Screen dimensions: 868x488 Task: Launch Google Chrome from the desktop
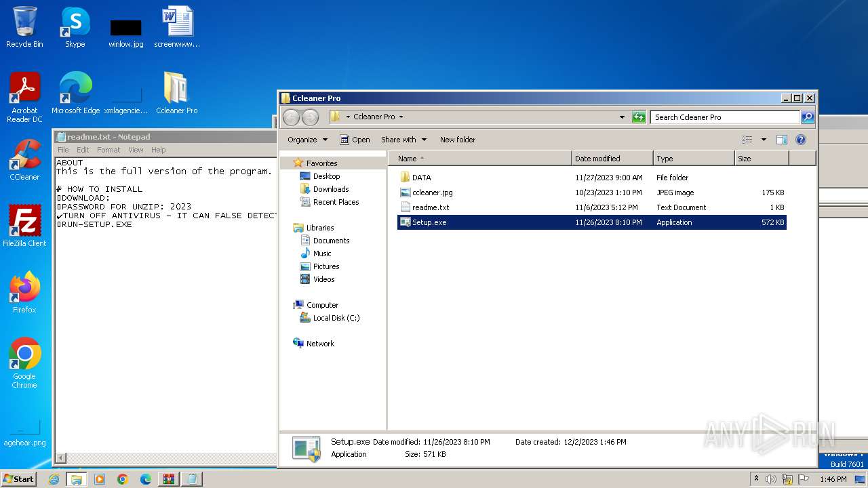pyautogui.click(x=24, y=363)
